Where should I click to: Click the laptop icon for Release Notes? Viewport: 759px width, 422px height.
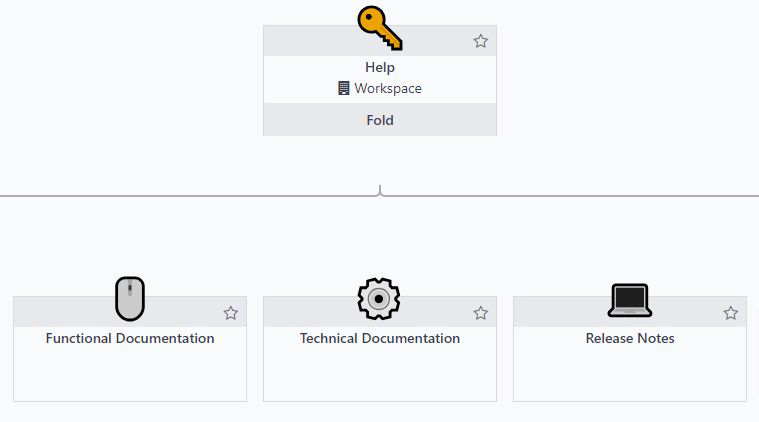click(x=629, y=299)
